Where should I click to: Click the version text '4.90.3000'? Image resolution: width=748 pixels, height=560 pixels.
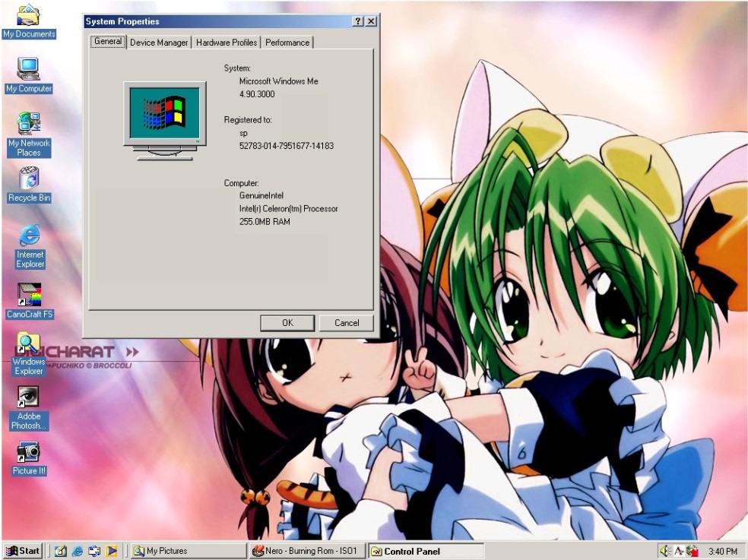pyautogui.click(x=257, y=94)
